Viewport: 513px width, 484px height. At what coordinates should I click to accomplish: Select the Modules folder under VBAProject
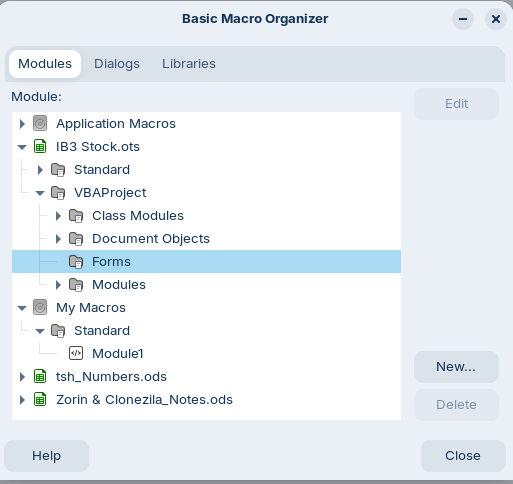[119, 285]
